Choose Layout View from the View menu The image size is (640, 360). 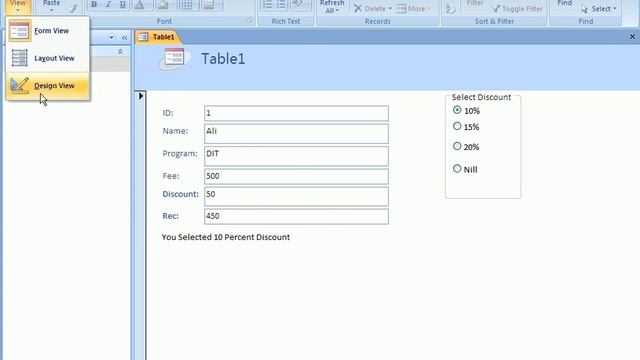(x=47, y=58)
